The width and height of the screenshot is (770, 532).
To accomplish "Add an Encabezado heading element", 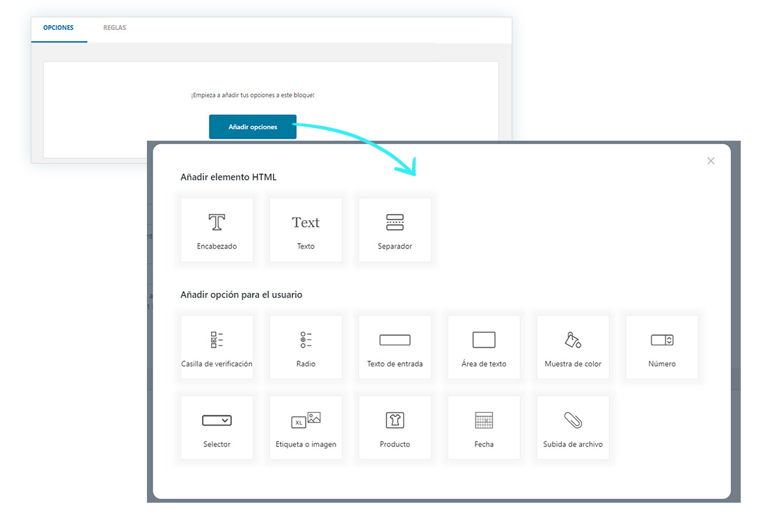I will click(x=217, y=230).
